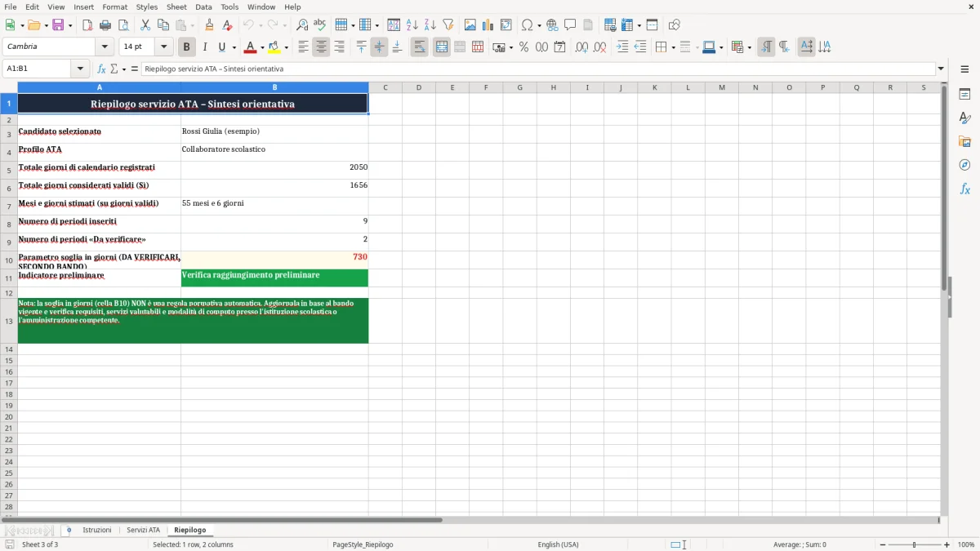The height and width of the screenshot is (551, 980).
Task: Adjust the zoom slider handle
Action: (x=915, y=544)
